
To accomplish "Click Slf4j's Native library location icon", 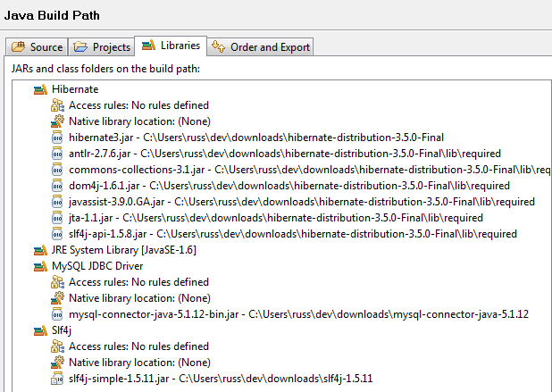I will 57,363.
